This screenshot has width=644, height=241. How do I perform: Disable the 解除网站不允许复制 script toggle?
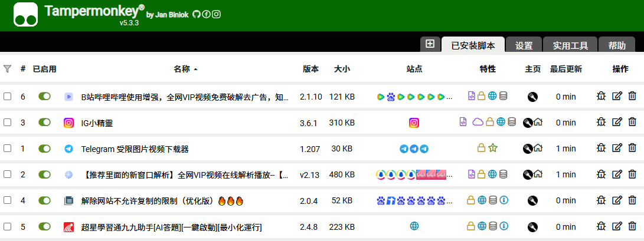(44, 200)
